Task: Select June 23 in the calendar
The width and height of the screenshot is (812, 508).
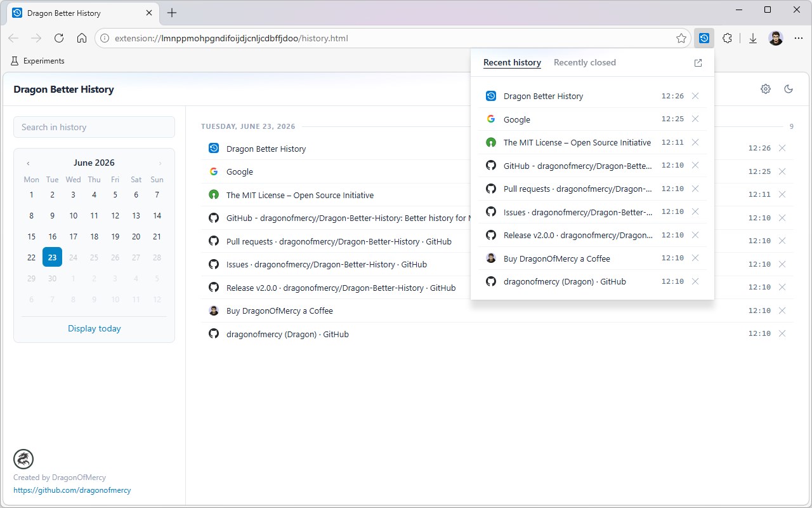Action: [52, 257]
